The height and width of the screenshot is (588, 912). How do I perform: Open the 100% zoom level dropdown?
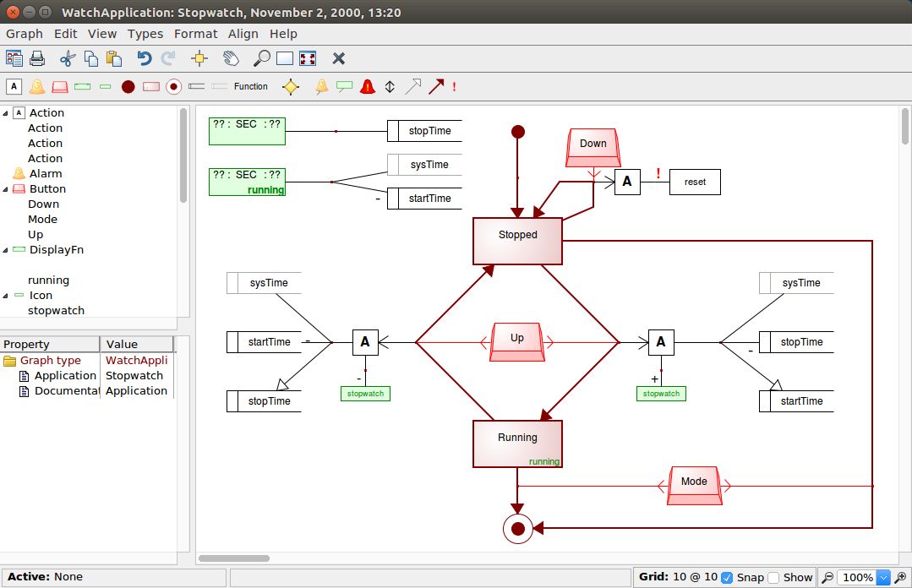coord(884,578)
